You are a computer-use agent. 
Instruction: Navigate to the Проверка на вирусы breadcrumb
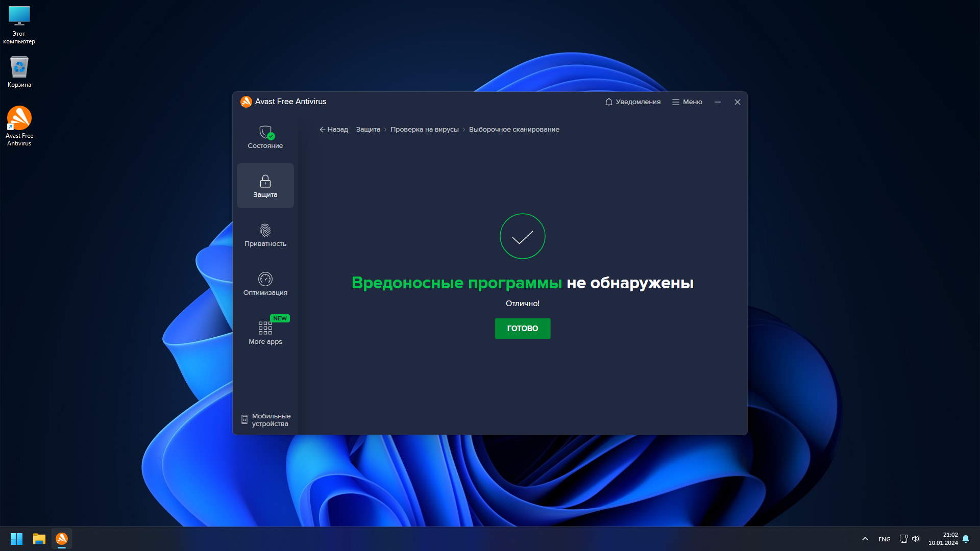point(424,130)
